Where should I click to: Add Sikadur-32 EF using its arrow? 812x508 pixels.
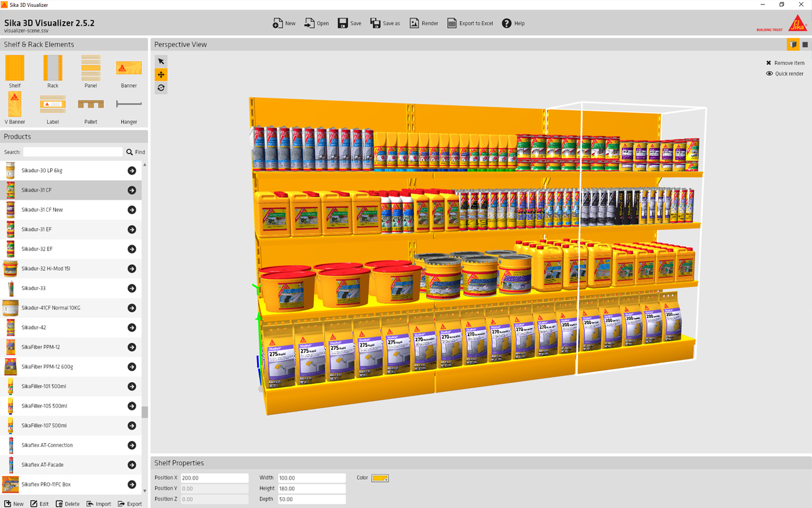pos(132,249)
